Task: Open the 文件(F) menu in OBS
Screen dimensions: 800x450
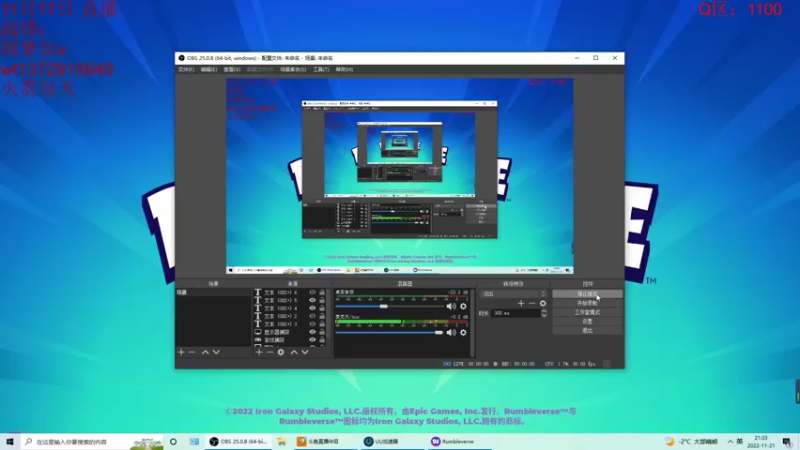Action: [186, 69]
